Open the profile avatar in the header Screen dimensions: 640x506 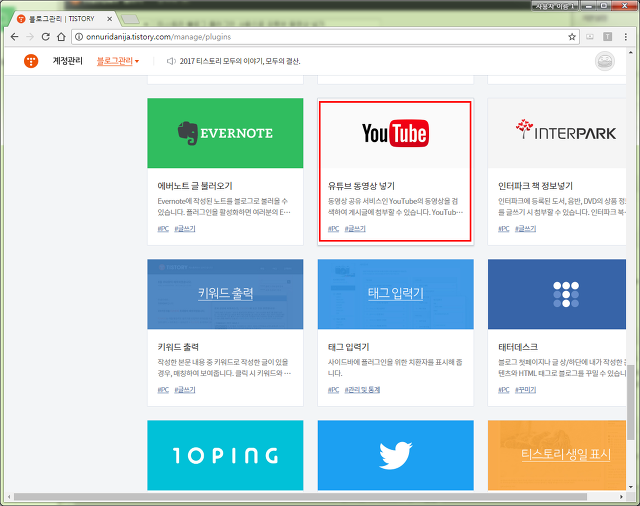604,61
